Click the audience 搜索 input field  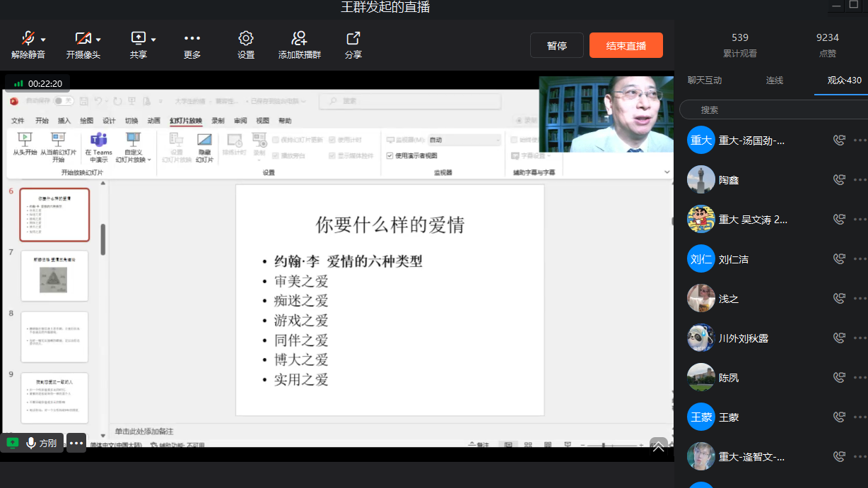[x=773, y=109]
